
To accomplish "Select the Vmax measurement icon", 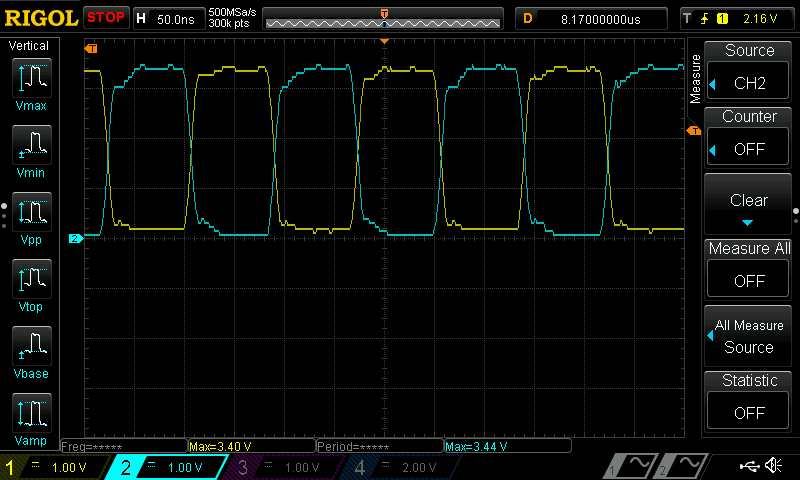I will [32, 77].
